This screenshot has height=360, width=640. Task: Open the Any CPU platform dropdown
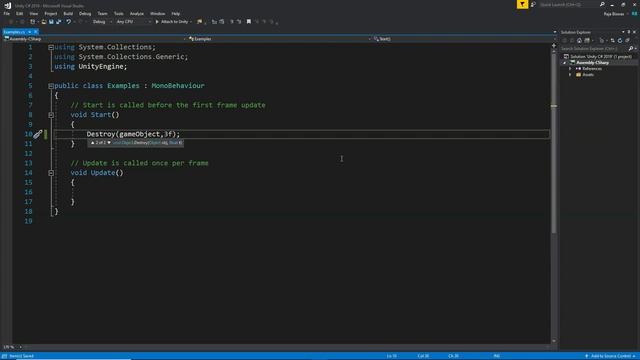(133, 22)
